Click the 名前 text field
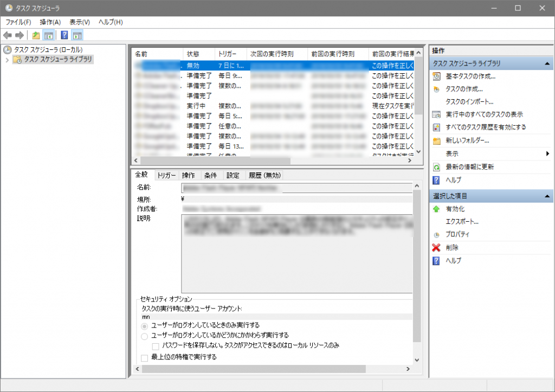The width and height of the screenshot is (555, 392). point(296,188)
